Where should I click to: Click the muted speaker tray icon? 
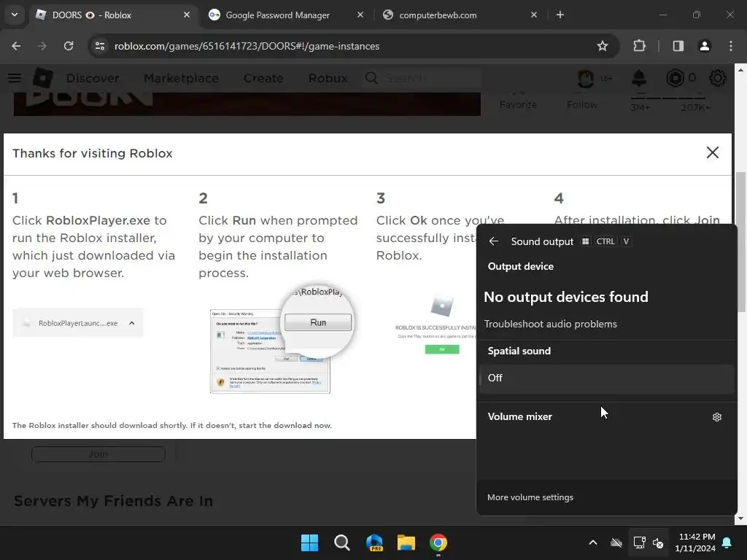pyautogui.click(x=658, y=542)
